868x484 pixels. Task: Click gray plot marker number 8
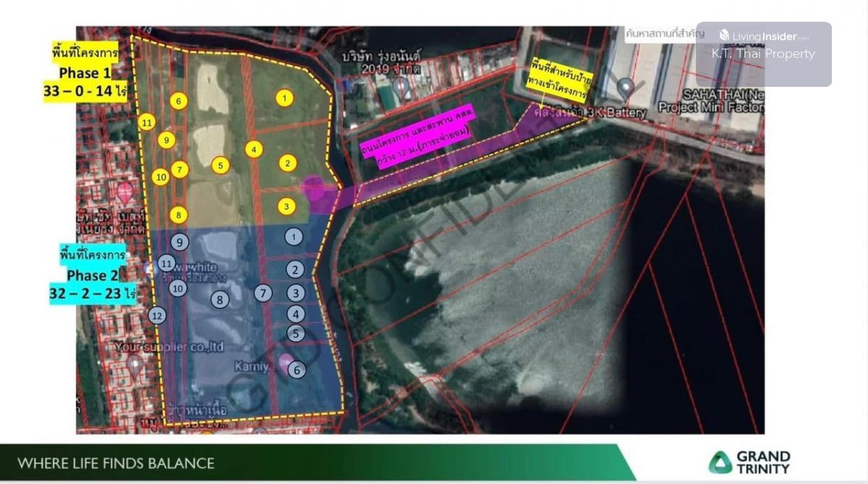[219, 299]
